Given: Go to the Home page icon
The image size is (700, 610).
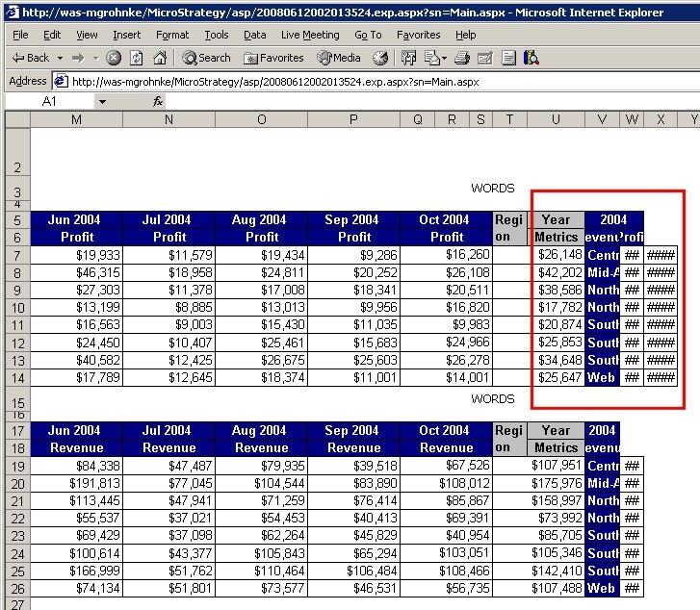Looking at the screenshot, I should coord(160,58).
